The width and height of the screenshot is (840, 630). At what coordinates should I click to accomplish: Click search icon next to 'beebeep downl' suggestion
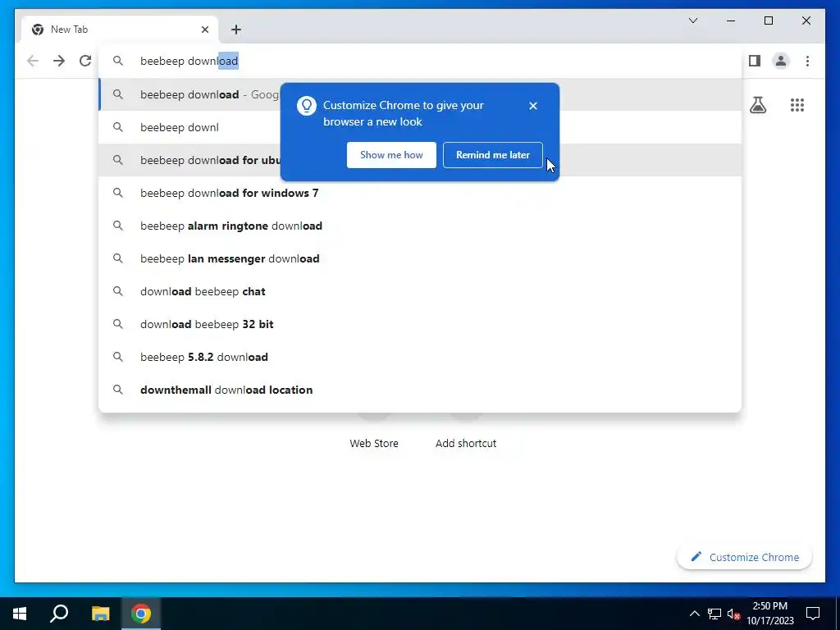[x=118, y=127]
